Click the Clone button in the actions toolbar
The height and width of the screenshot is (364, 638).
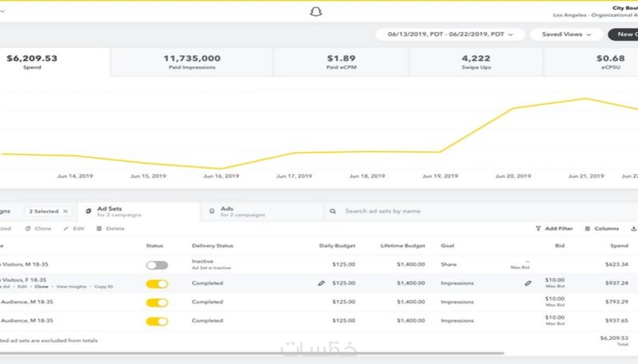tap(39, 229)
